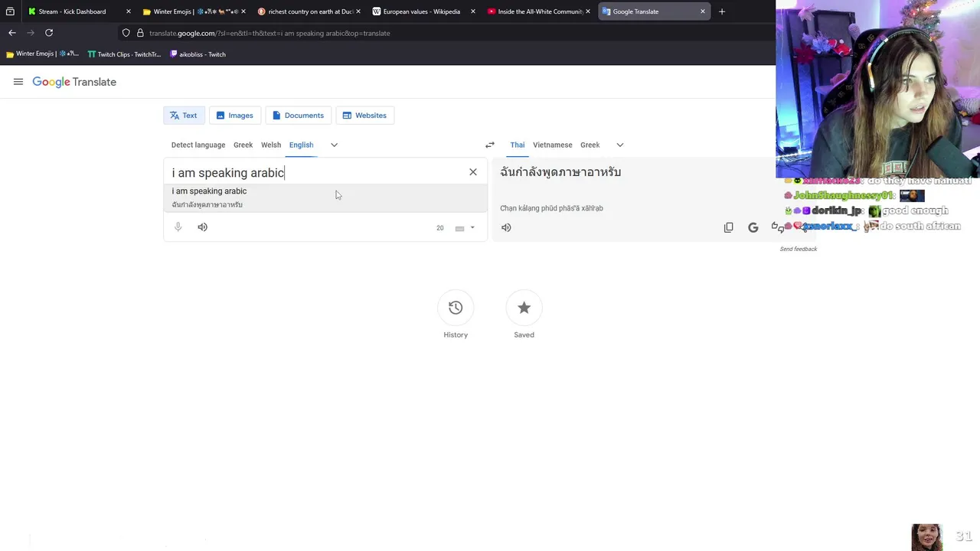Click the Google Translate logo

(x=74, y=82)
